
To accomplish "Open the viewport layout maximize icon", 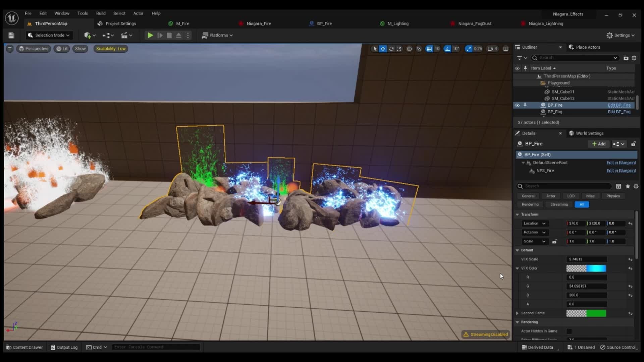I will point(506,49).
